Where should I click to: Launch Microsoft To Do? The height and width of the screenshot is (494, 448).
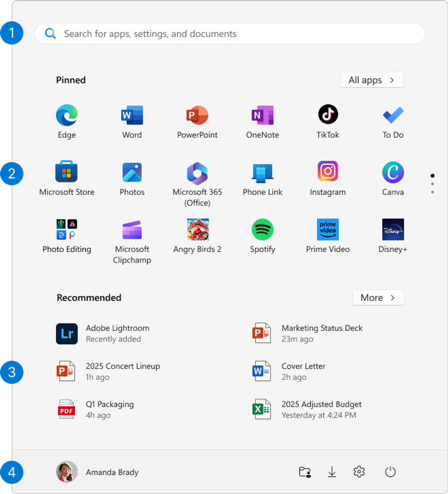point(393,114)
